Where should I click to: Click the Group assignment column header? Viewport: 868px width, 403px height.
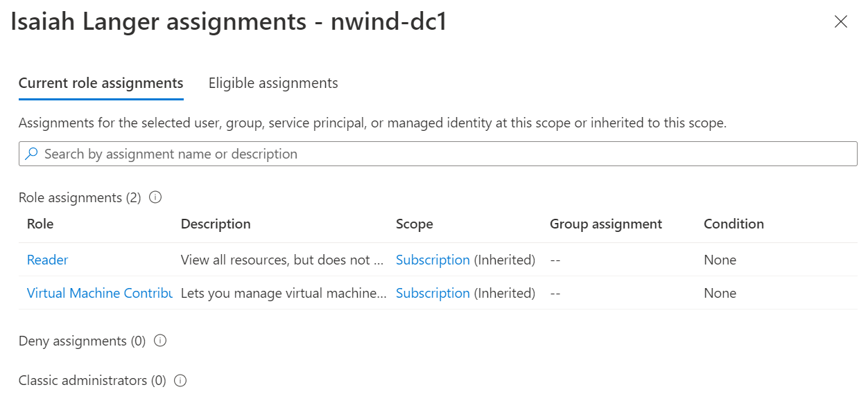coord(606,224)
